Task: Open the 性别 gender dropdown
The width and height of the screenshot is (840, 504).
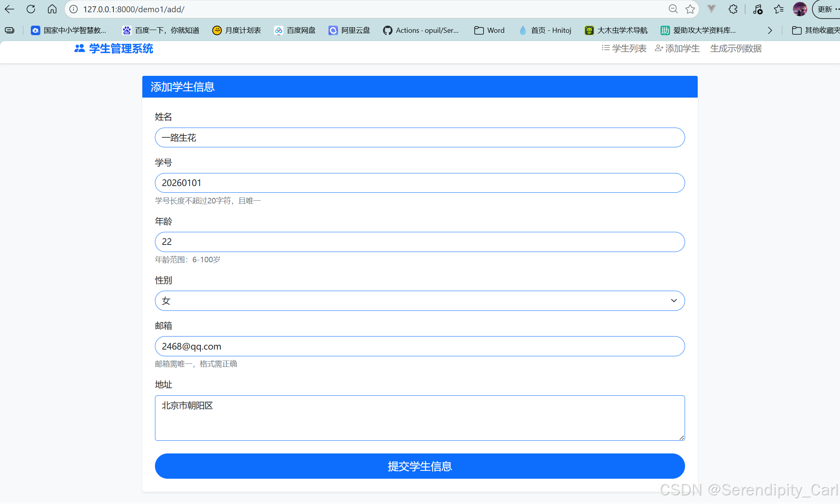Action: pyautogui.click(x=419, y=301)
